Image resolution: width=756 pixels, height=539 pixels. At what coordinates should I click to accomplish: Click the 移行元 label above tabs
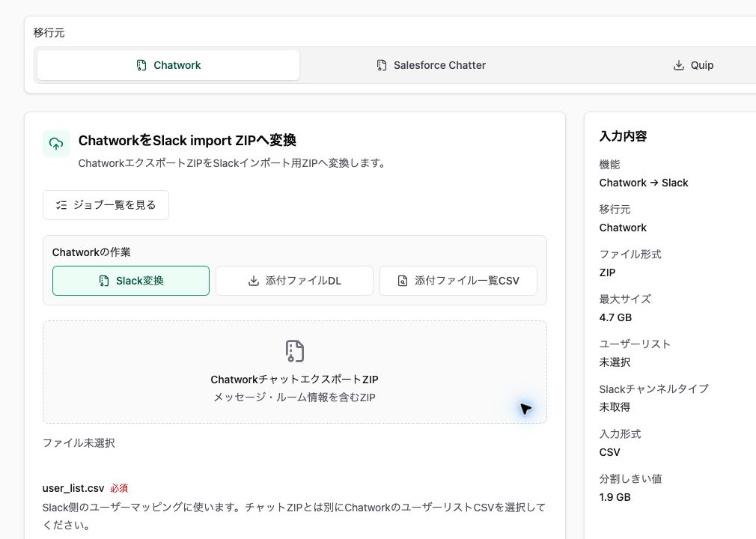coord(49,33)
